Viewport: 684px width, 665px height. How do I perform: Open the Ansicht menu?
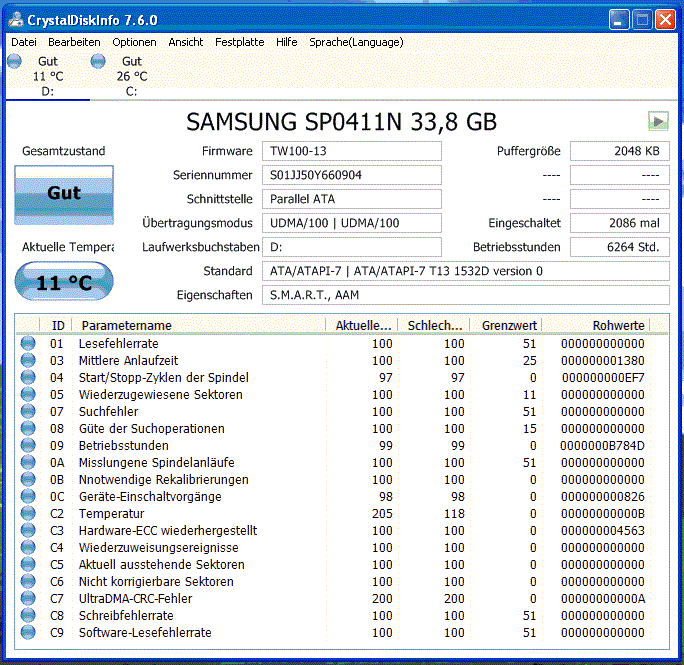click(x=185, y=42)
